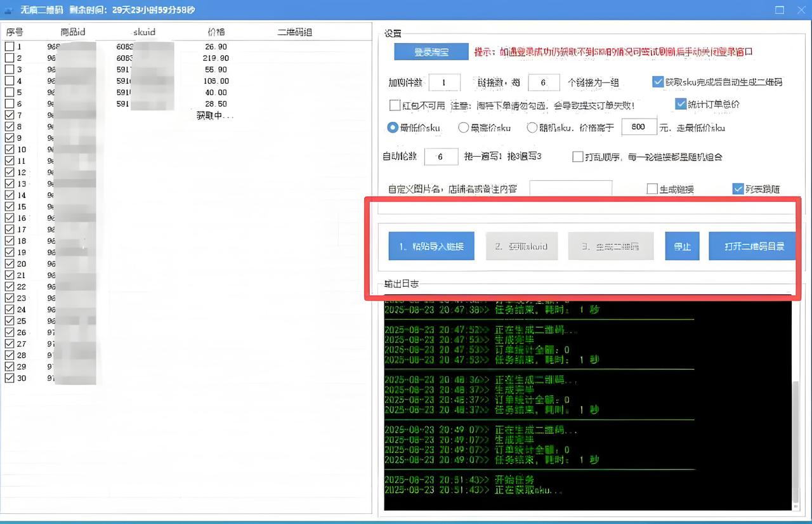
Task: Click the 自定义图片名 text input field
Action: 570,189
